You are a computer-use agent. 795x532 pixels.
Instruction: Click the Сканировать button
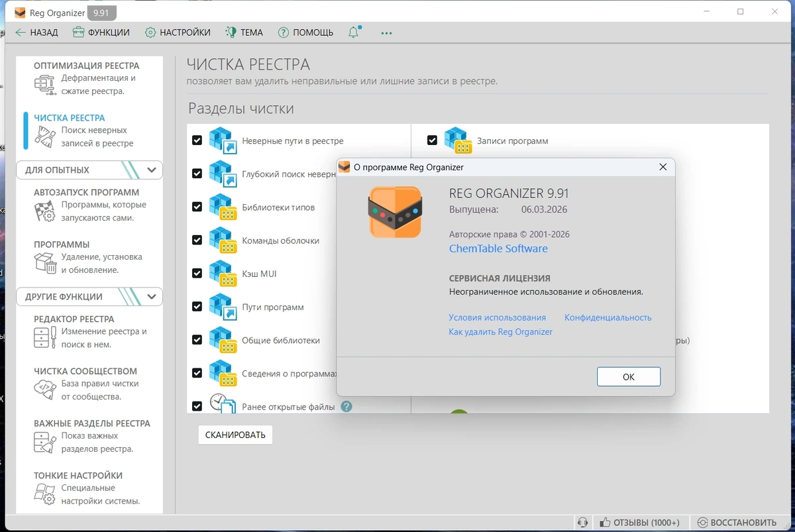235,435
